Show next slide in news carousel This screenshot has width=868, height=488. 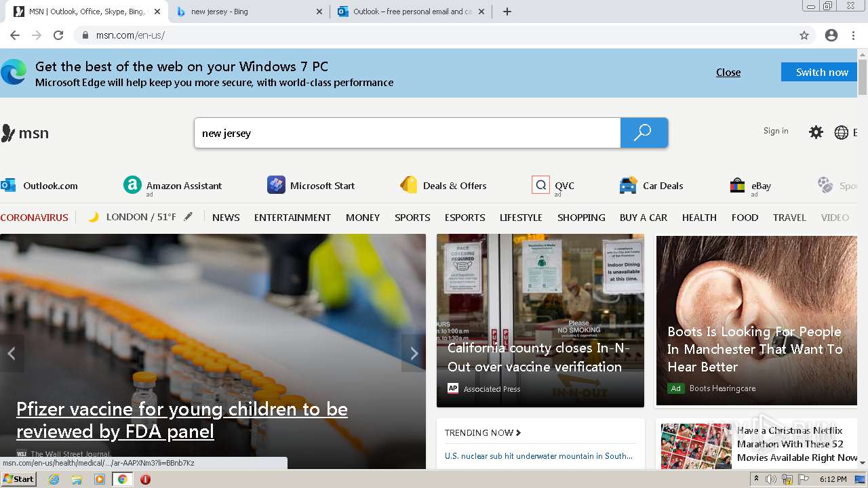pyautogui.click(x=414, y=353)
